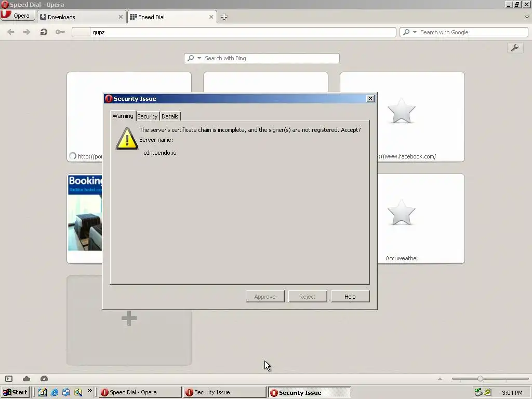
Task: Open Opera Link cloud icon
Action: coord(26,379)
